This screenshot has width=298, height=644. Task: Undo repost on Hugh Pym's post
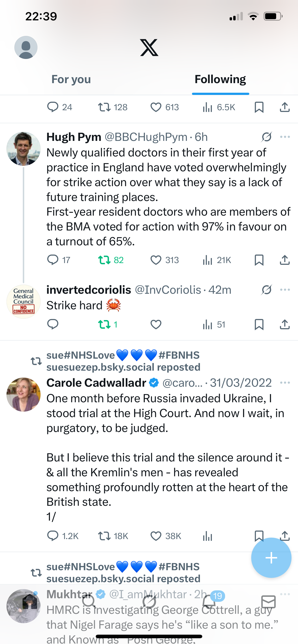(x=104, y=260)
